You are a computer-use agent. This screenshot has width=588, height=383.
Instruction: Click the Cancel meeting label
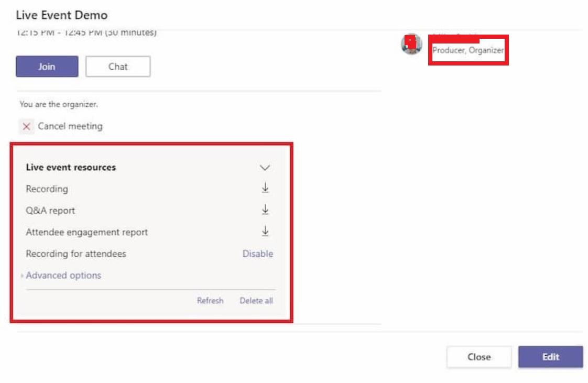(70, 126)
